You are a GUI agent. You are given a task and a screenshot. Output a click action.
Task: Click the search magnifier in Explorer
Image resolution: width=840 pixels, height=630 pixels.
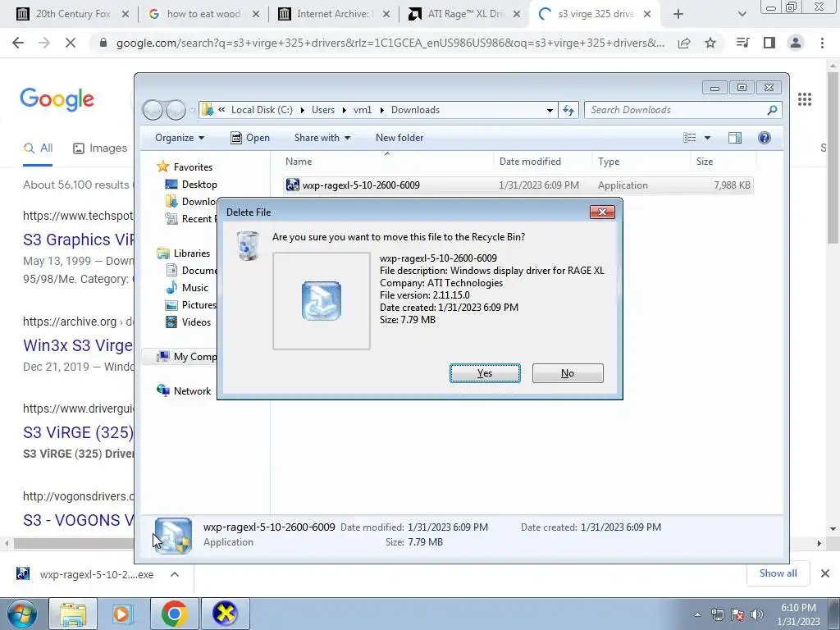pyautogui.click(x=772, y=110)
